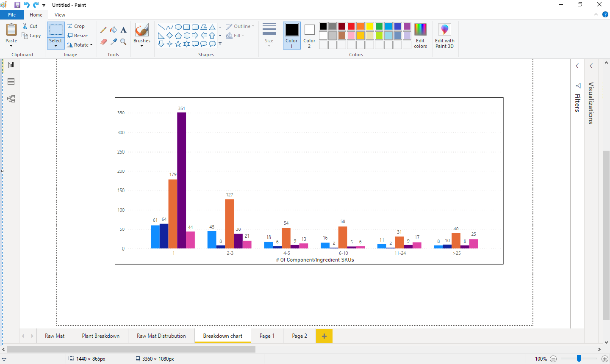This screenshot has height=364, width=610.
Task: Open the Paste dropdown arrow
Action: (11, 46)
